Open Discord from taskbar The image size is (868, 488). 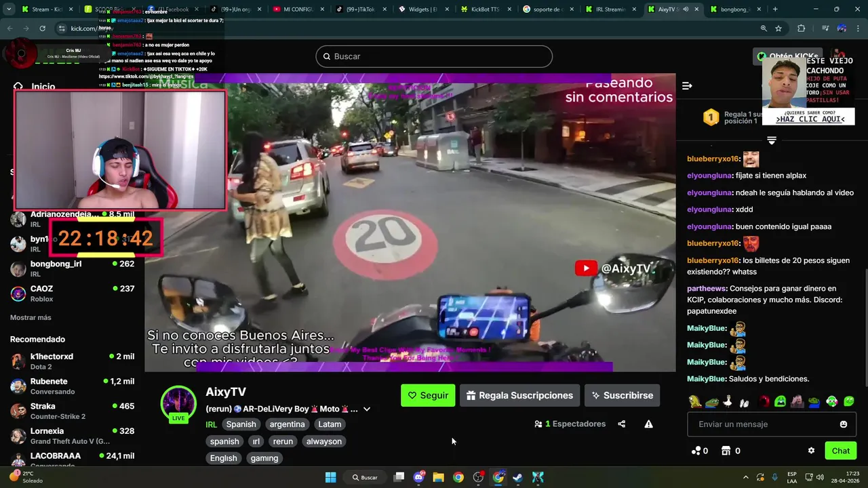[x=418, y=477]
